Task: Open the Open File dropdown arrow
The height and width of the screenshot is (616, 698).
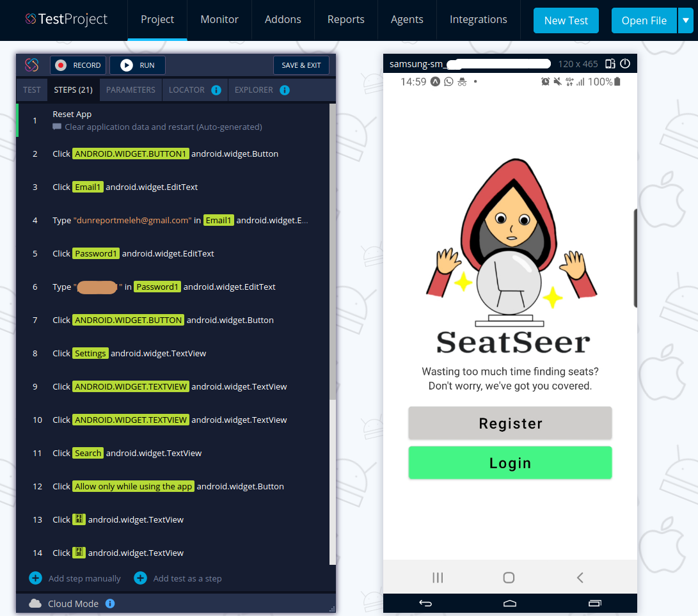Action: pyautogui.click(x=686, y=20)
